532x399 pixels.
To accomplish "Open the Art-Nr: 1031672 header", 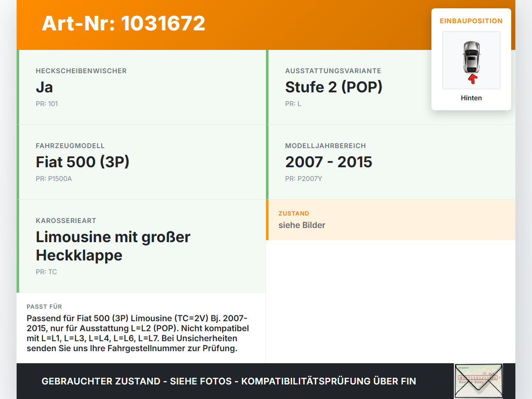I will pyautogui.click(x=123, y=23).
